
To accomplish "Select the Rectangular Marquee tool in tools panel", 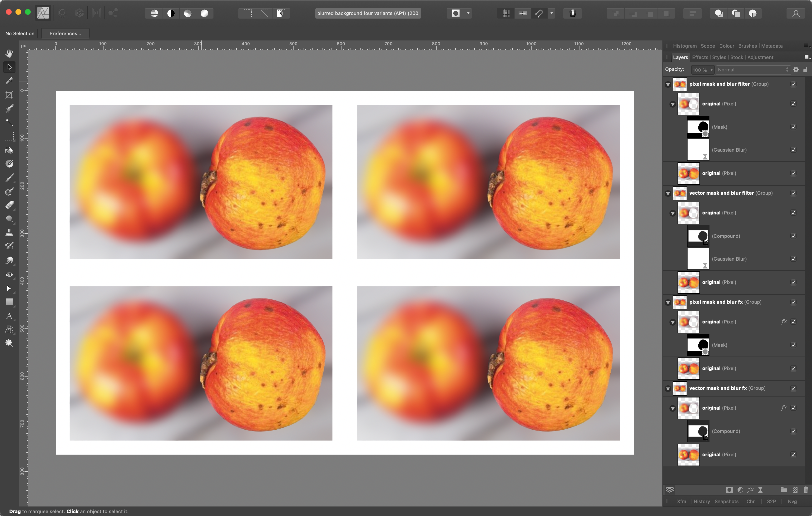I will (9, 136).
